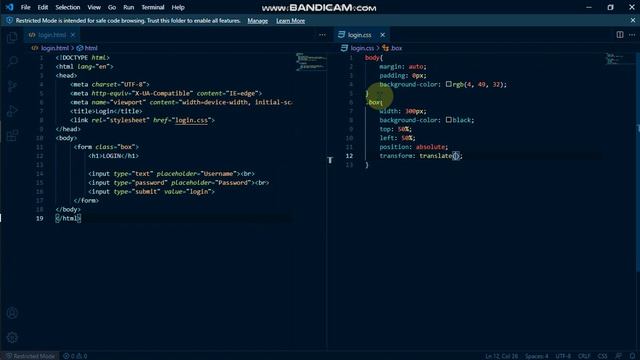Open the black color swatch
Image resolution: width=640 pixels, height=360 pixels.
pyautogui.click(x=449, y=120)
